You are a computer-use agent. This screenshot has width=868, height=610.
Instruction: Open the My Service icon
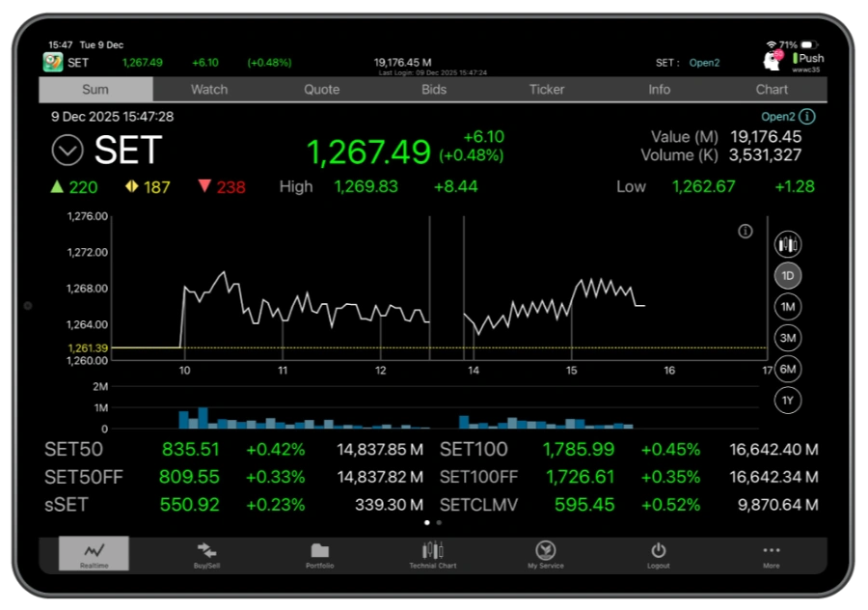[546, 553]
